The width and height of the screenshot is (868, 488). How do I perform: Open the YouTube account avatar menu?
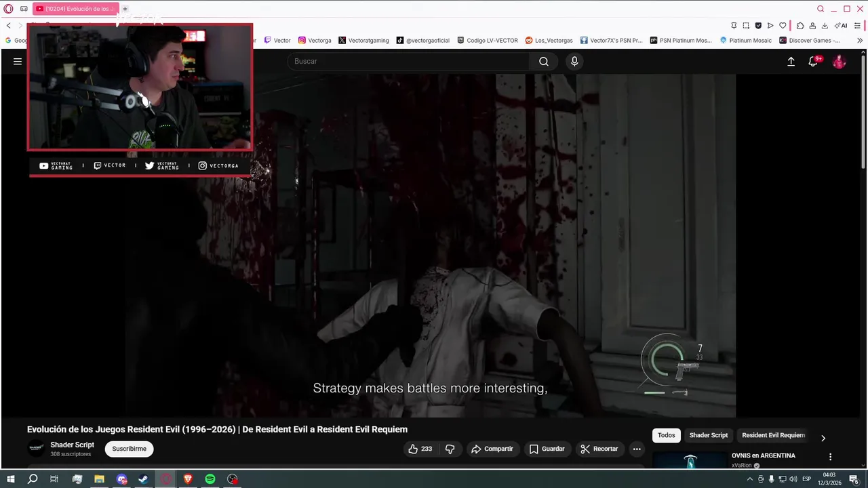839,61
